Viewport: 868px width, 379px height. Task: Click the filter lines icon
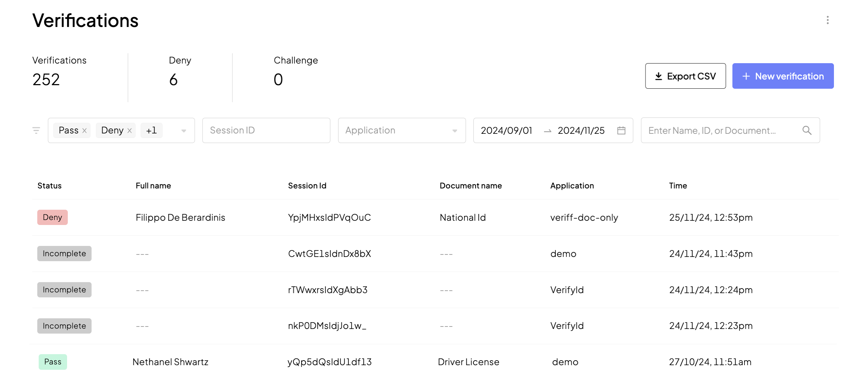[36, 130]
